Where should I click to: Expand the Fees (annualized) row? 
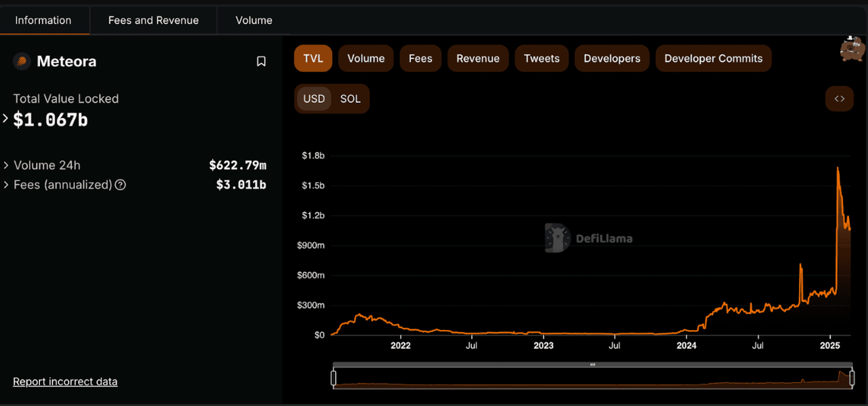tap(6, 185)
